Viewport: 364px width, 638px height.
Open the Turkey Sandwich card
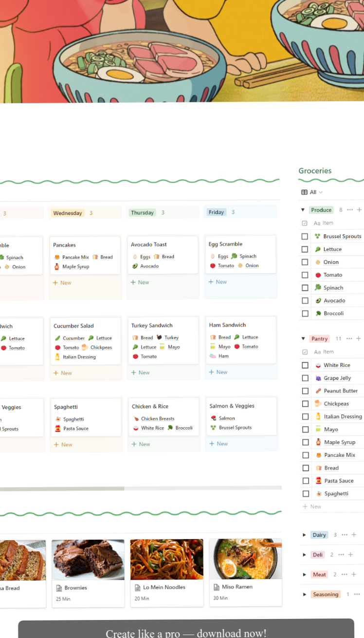pyautogui.click(x=163, y=340)
